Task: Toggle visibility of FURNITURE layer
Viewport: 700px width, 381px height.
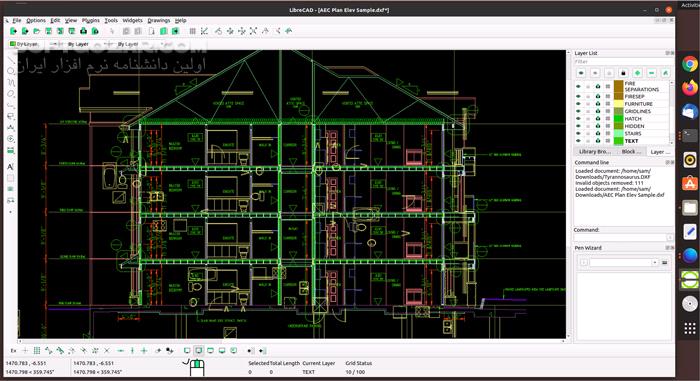Action: [579, 104]
